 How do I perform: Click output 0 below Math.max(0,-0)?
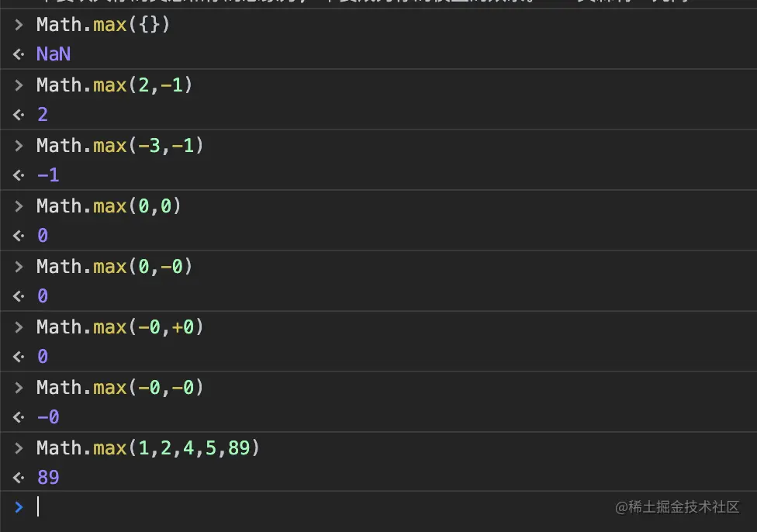tap(43, 296)
